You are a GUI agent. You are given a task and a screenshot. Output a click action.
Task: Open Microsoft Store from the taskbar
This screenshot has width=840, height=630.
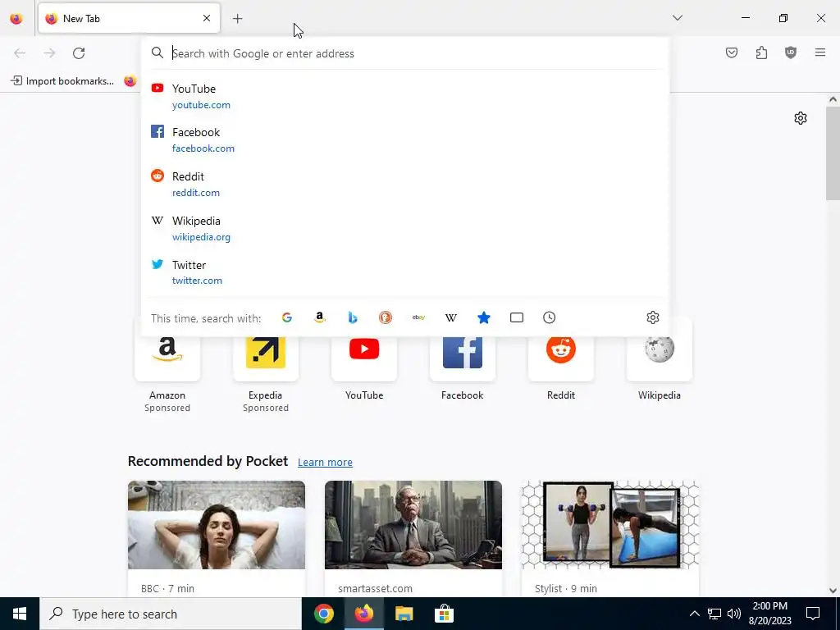click(x=444, y=614)
